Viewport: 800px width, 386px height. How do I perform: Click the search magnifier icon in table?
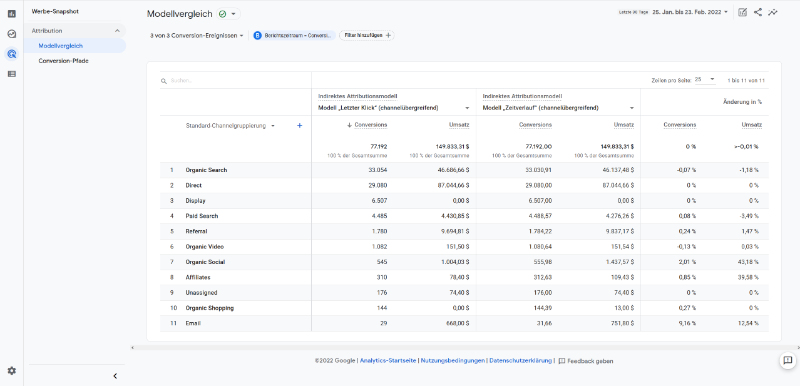point(164,81)
